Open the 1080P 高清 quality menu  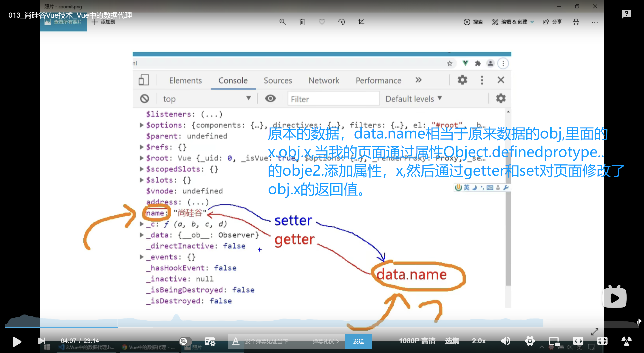pyautogui.click(x=417, y=341)
